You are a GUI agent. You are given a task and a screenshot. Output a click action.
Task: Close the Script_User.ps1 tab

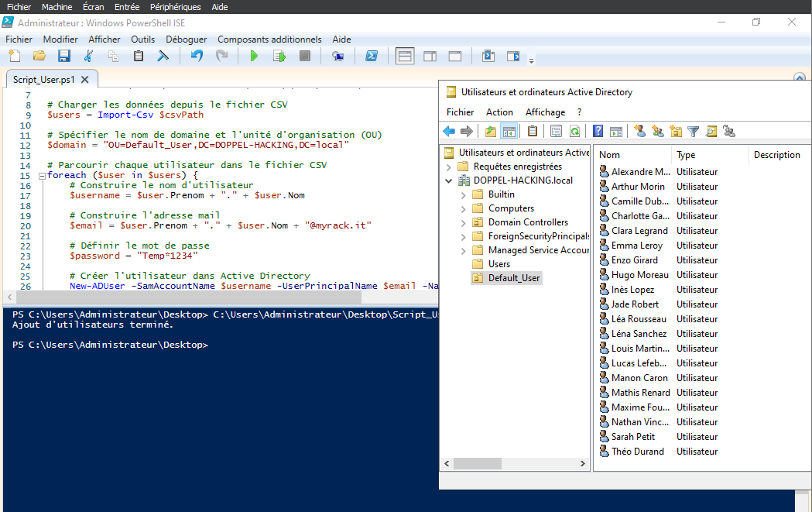[85, 80]
